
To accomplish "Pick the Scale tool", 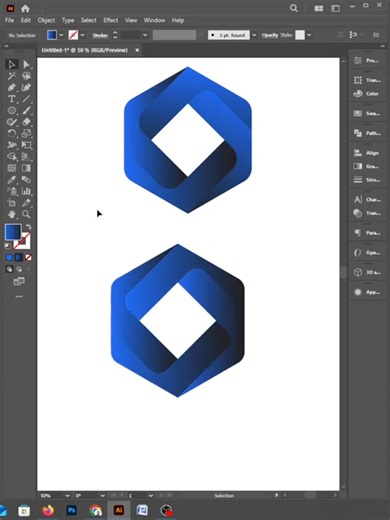I will point(26,133).
